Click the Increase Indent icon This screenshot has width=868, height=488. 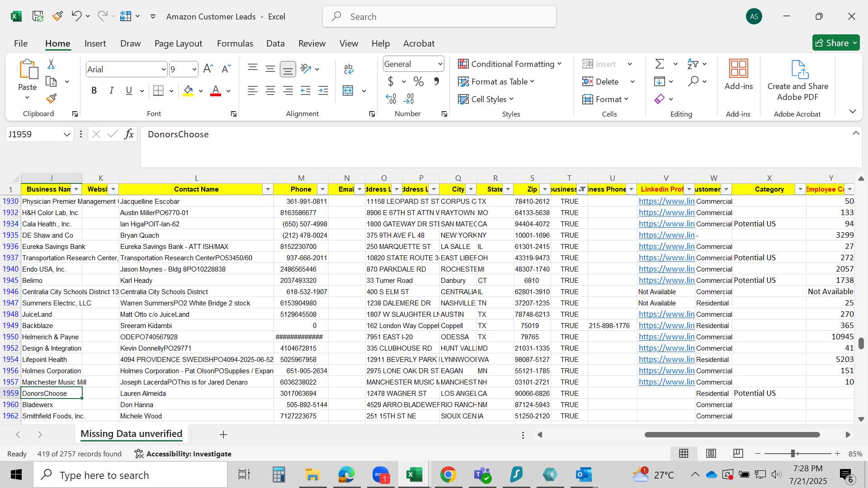point(323,91)
